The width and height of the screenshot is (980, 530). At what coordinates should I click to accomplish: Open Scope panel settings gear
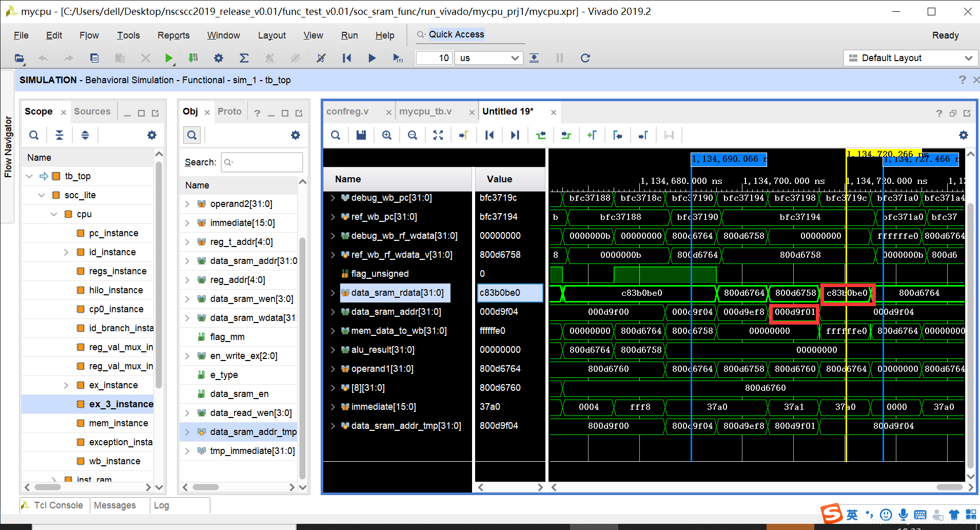click(152, 135)
